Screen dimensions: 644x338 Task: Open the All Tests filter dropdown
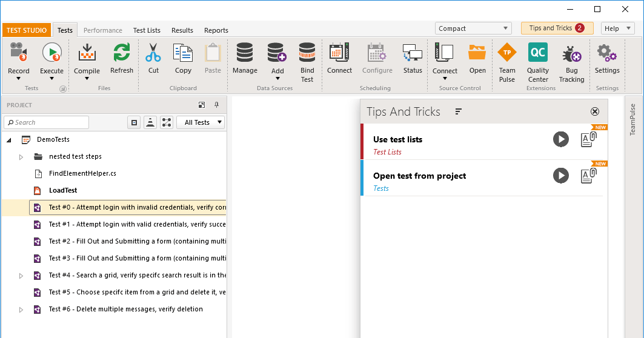click(x=201, y=122)
